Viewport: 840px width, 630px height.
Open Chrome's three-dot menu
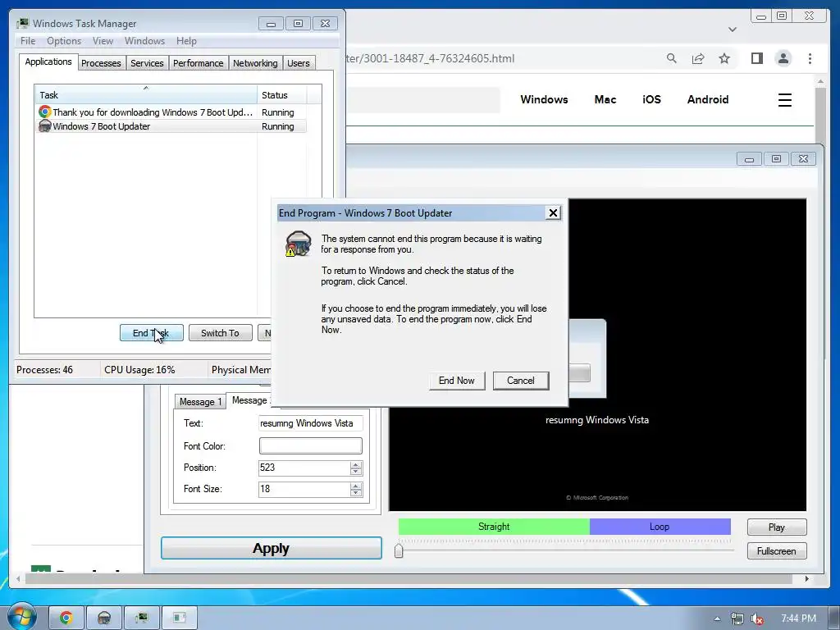[x=810, y=58]
